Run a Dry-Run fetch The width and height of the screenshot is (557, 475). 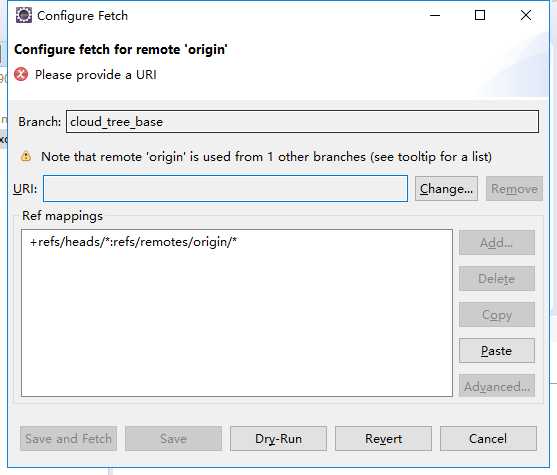278,438
